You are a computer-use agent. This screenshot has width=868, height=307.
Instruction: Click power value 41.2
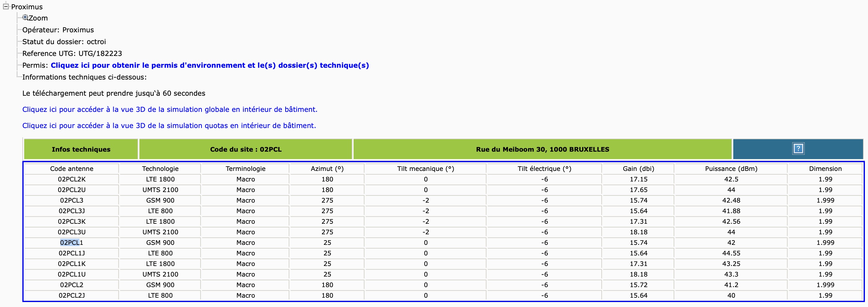731,285
